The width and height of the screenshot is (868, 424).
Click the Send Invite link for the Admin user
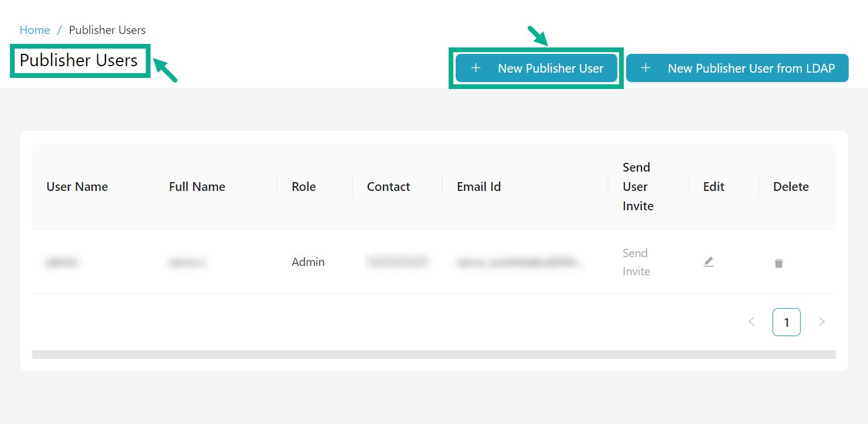click(636, 262)
